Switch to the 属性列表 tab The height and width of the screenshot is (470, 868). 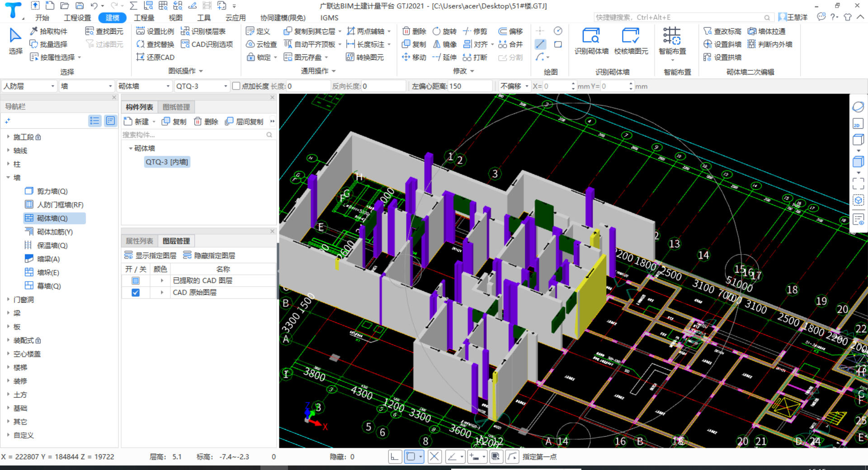coord(139,241)
